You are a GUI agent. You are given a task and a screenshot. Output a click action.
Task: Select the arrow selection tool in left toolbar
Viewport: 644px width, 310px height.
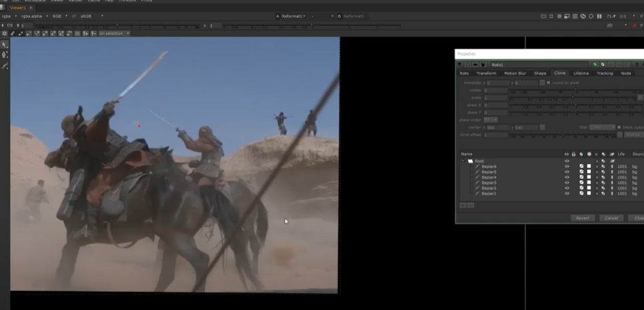click(5, 45)
